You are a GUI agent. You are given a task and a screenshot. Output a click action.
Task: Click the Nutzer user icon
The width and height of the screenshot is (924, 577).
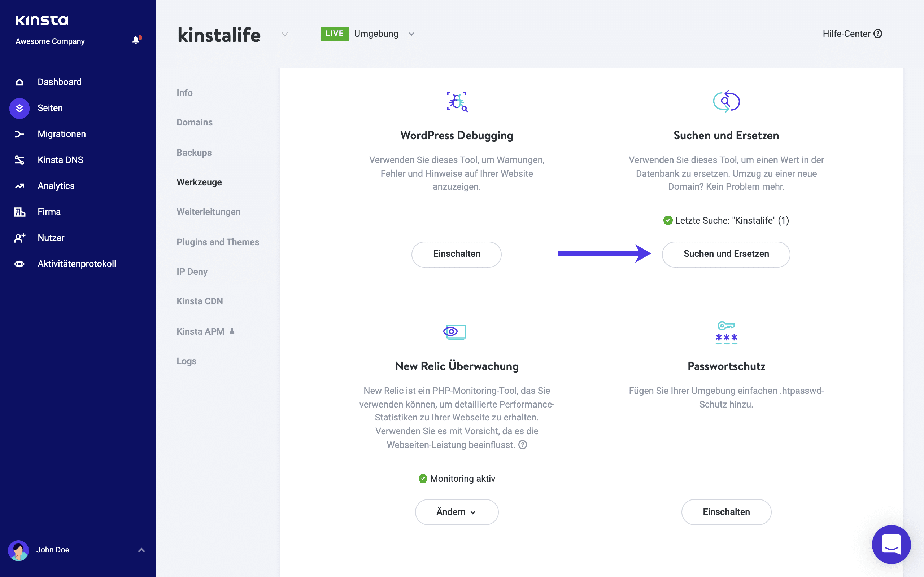(19, 237)
